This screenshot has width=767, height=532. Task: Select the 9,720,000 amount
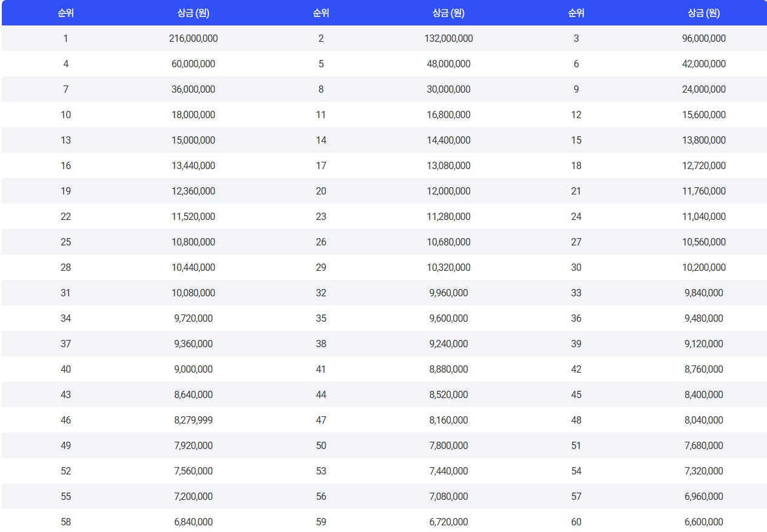[193, 318]
